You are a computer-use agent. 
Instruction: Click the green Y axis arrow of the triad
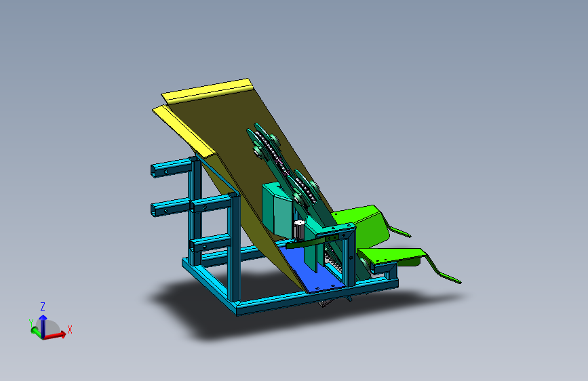coord(36,331)
